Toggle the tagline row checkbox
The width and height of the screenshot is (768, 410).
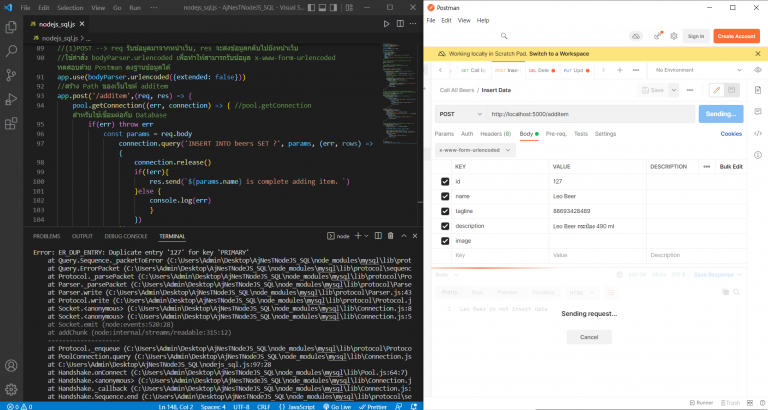445,211
